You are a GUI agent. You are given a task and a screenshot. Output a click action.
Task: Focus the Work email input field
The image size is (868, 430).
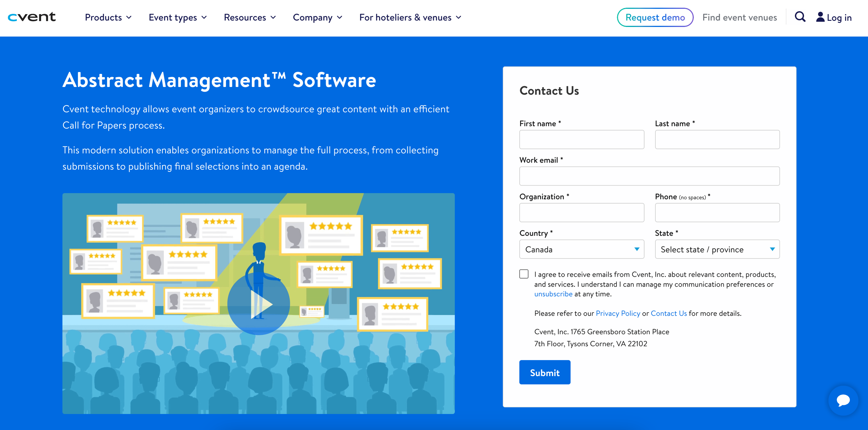[x=649, y=176]
